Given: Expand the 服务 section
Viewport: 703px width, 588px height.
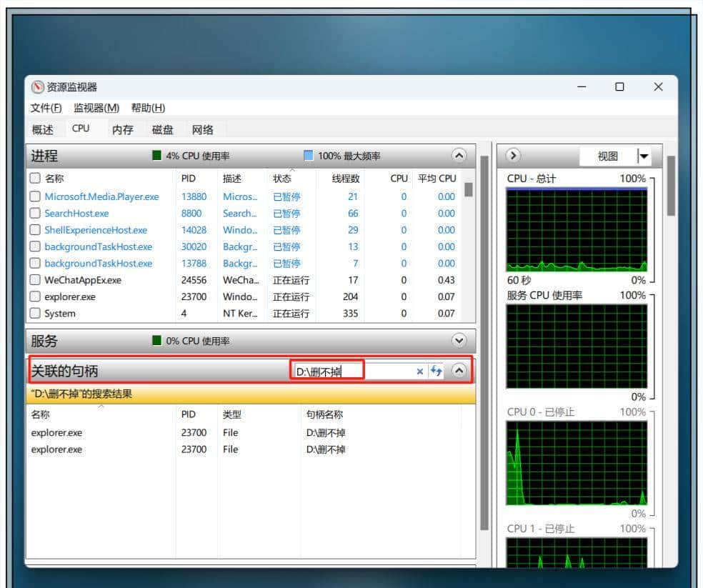Looking at the screenshot, I should [459, 341].
